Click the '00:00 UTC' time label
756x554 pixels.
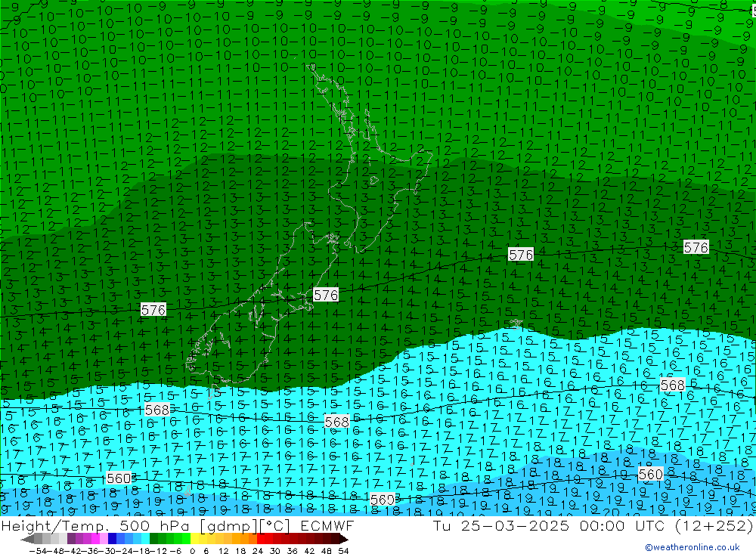[622, 525]
